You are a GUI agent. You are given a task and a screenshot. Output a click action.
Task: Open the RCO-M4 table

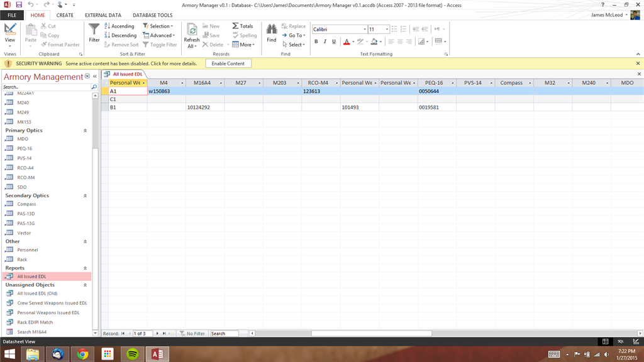[26, 178]
